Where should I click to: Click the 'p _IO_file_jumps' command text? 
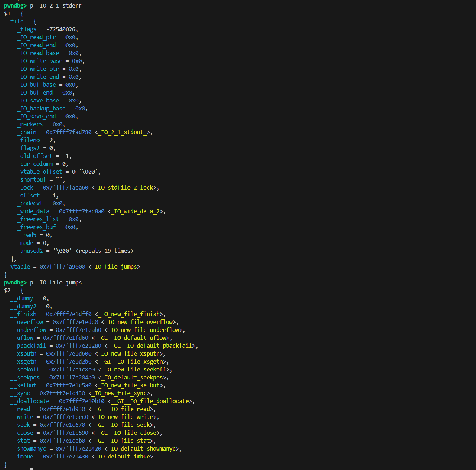click(56, 283)
